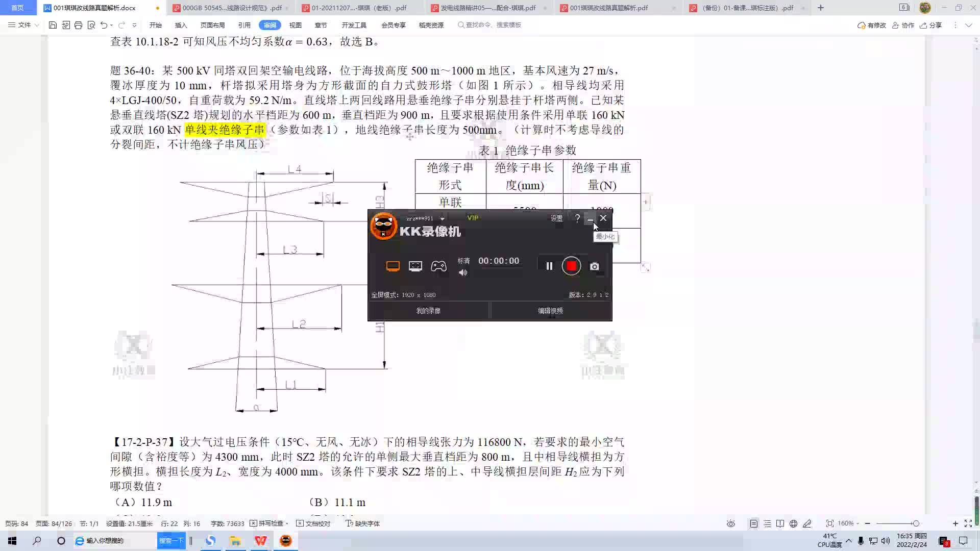Click 编辑视频 button in recorder

[550, 311]
